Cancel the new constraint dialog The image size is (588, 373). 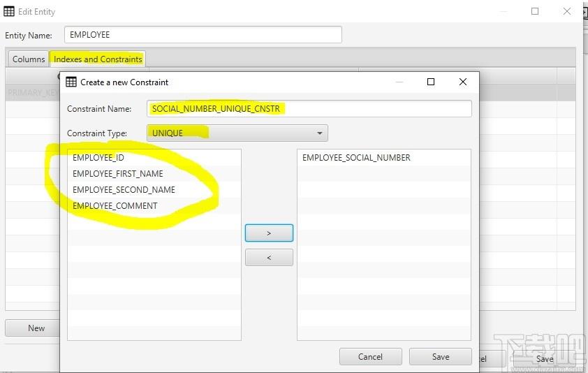point(371,356)
